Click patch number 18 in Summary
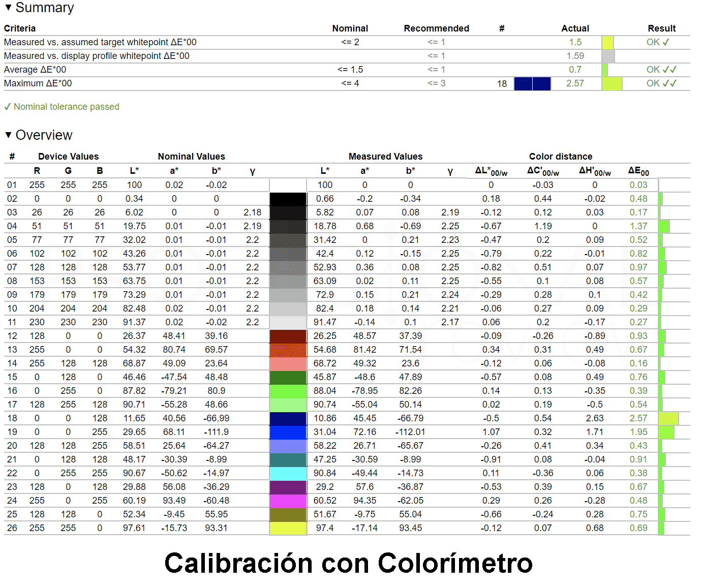 (502, 84)
